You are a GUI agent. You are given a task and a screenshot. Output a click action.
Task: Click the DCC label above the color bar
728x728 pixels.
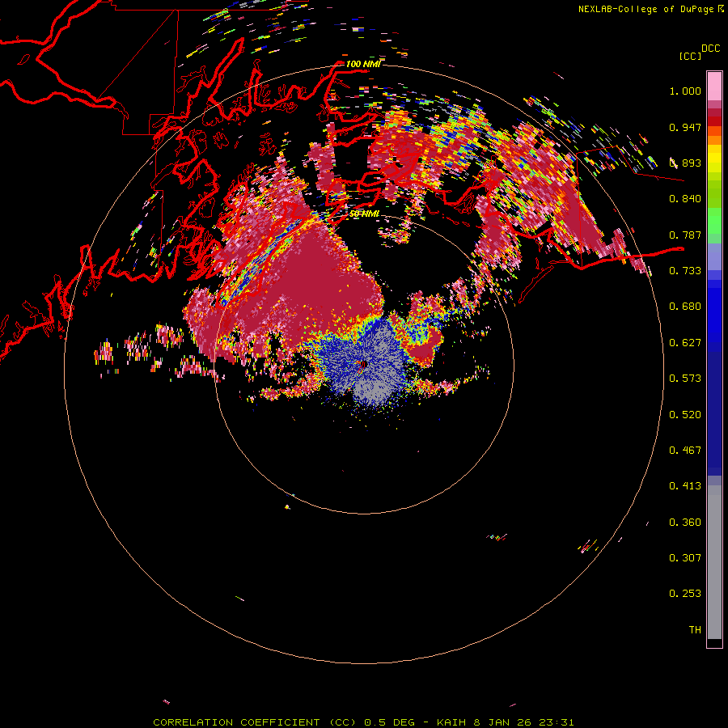coord(710,49)
